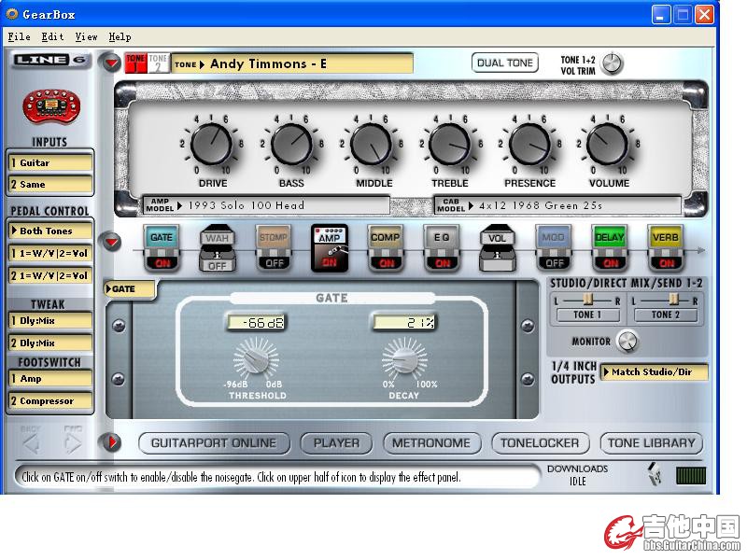Toggle the WAH off switch
Image resolution: width=747 pixels, height=560 pixels.
coord(218,265)
